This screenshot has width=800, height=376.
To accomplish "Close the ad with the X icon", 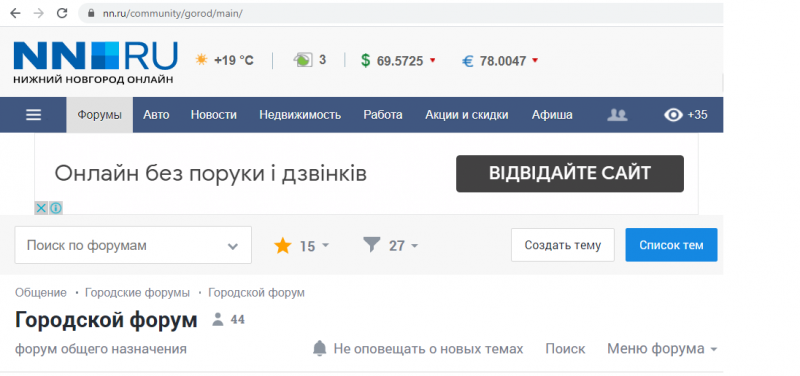I will pyautogui.click(x=41, y=208).
